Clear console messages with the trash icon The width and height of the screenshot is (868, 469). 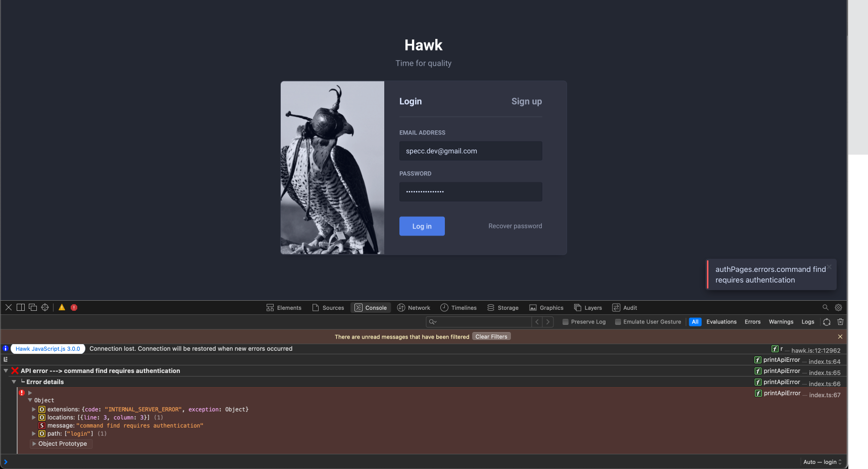pos(840,322)
